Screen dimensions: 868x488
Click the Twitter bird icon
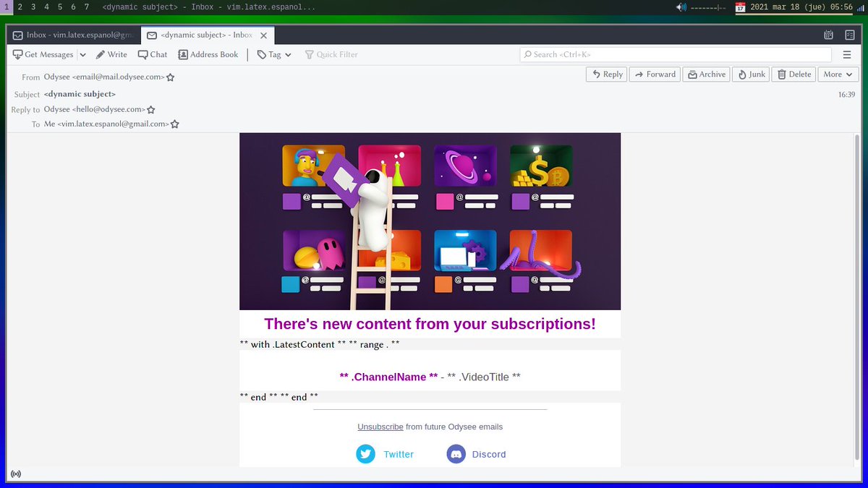click(365, 454)
